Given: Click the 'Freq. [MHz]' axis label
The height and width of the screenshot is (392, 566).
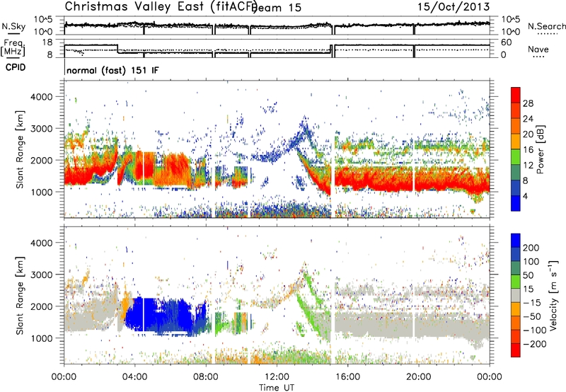Looking at the screenshot, I should point(13,47).
